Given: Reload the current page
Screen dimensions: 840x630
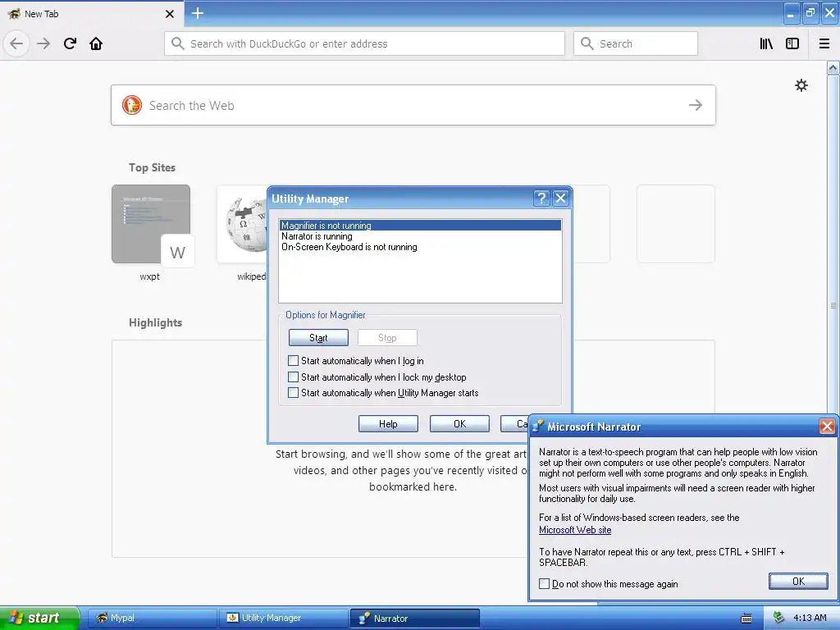Looking at the screenshot, I should 70,43.
